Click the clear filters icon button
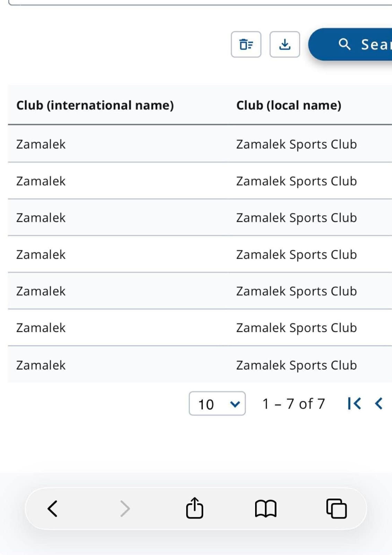This screenshot has width=392, height=555. [246, 44]
